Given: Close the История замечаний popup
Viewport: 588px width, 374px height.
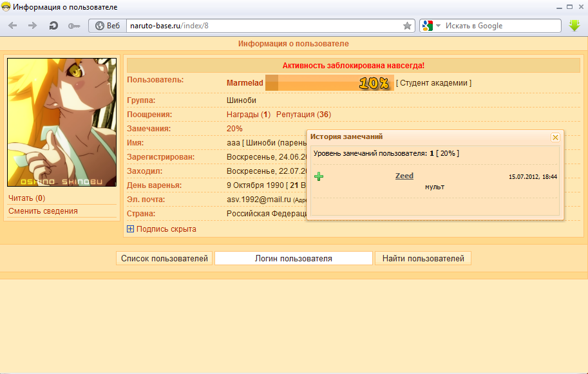Looking at the screenshot, I should (555, 138).
